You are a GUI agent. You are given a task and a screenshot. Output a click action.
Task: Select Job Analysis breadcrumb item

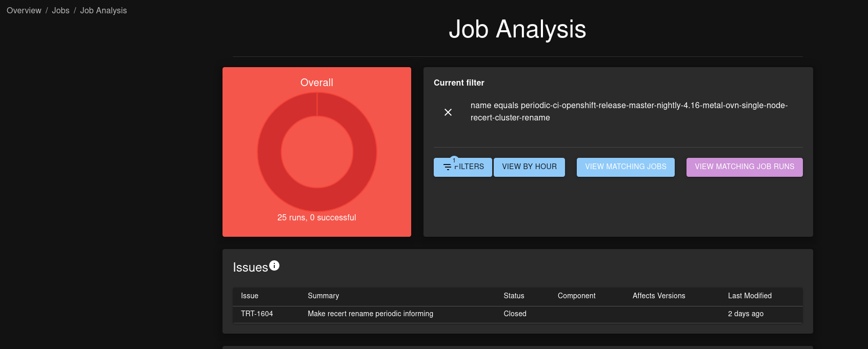103,11
